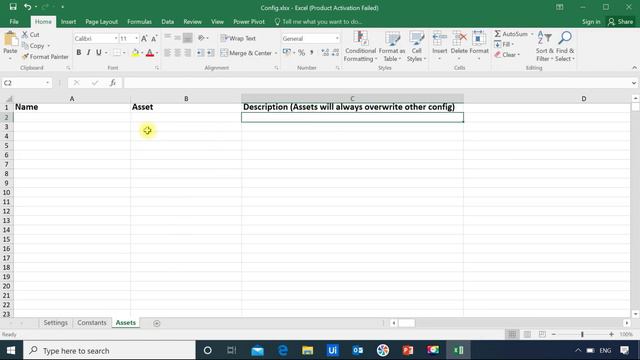The height and width of the screenshot is (360, 640).
Task: Open Find & Select menu
Action: (x=565, y=46)
